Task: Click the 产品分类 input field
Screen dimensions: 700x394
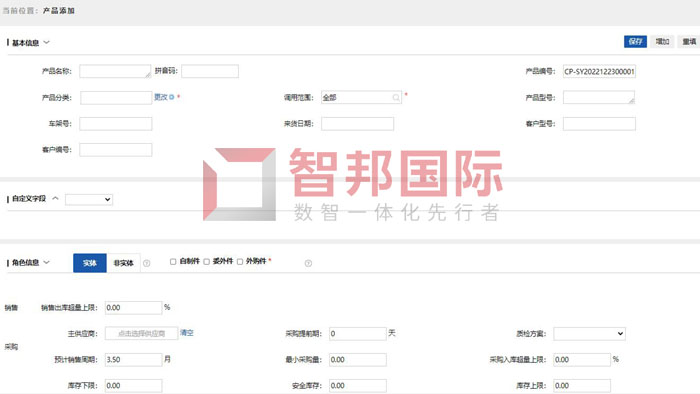Action: tap(116, 98)
